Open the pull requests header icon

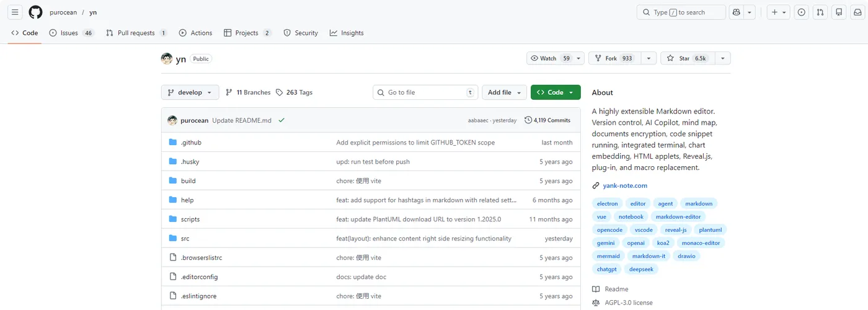[x=820, y=12]
